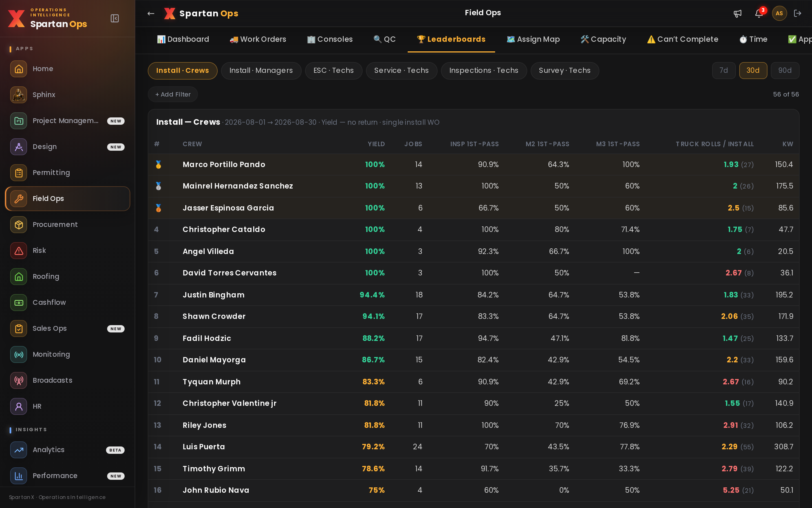The width and height of the screenshot is (812, 508).
Task: Switch to ESC · Techs leaderboard
Action: tap(334, 71)
